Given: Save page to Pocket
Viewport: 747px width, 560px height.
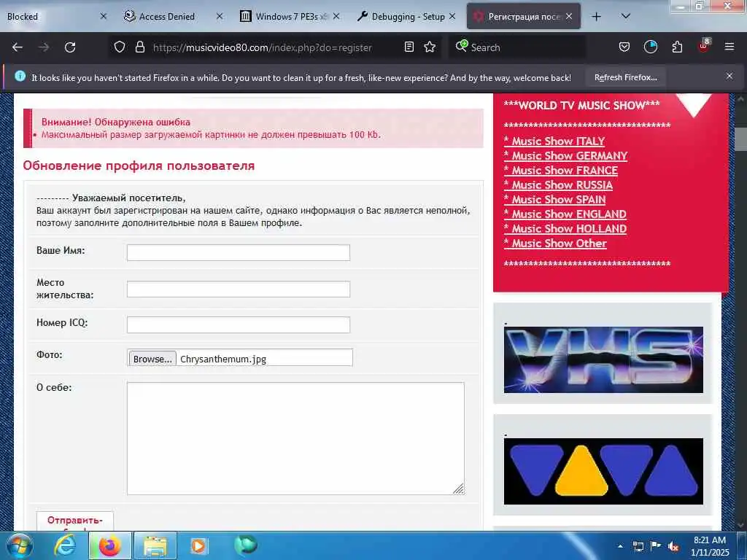Looking at the screenshot, I should pyautogui.click(x=624, y=47).
